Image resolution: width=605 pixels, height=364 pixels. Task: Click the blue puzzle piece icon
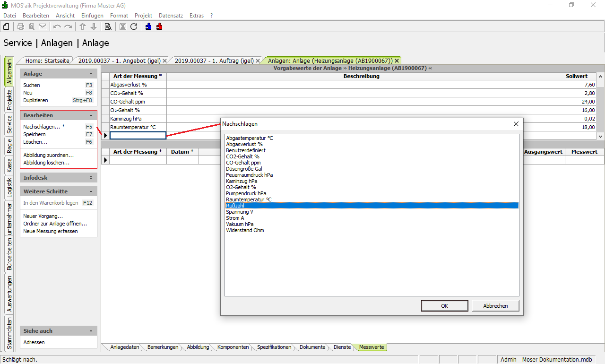tap(148, 26)
